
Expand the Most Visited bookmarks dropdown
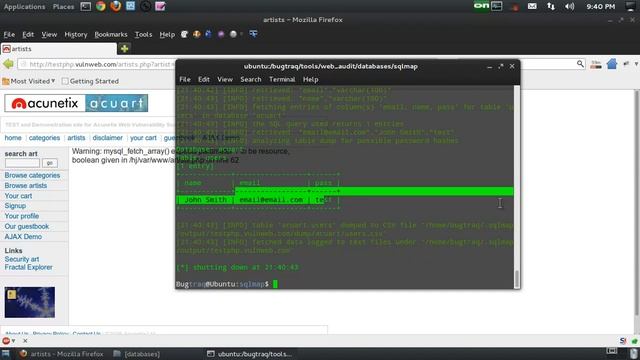click(x=29, y=81)
